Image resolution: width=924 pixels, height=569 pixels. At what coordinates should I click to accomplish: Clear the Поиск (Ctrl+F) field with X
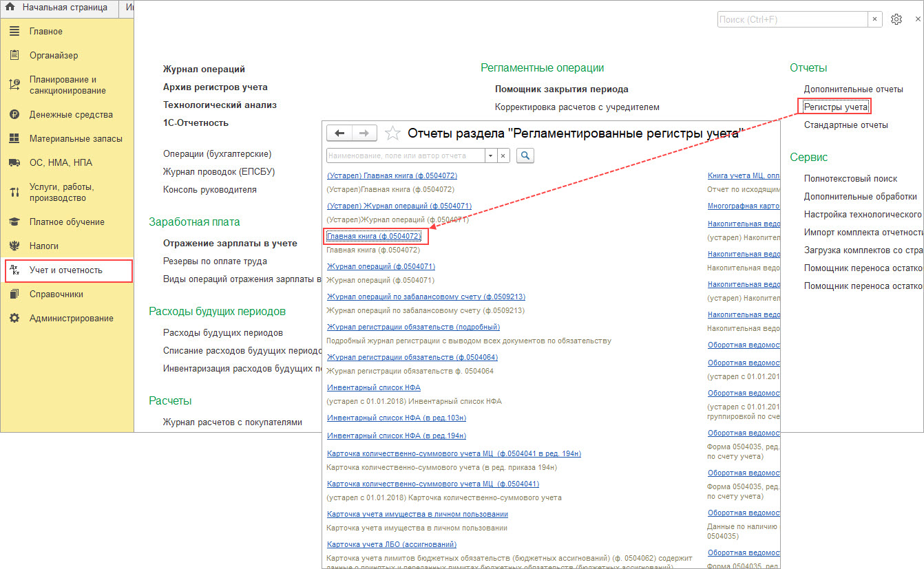pyautogui.click(x=874, y=19)
